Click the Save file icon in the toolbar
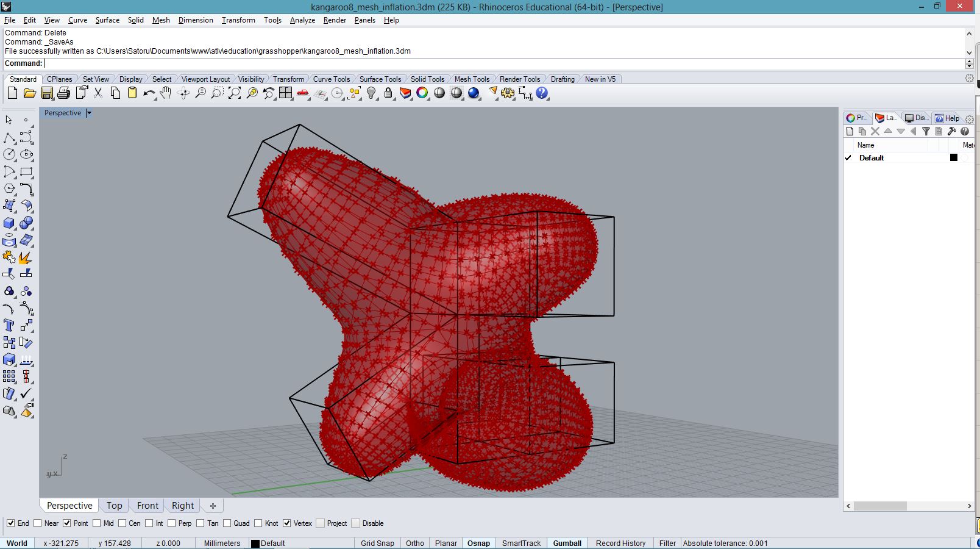 [47, 93]
